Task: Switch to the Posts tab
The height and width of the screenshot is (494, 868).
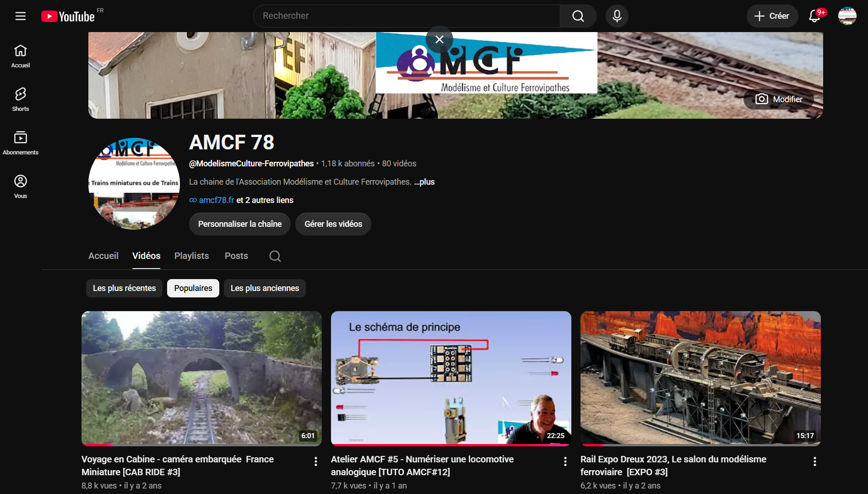Action: click(x=236, y=256)
